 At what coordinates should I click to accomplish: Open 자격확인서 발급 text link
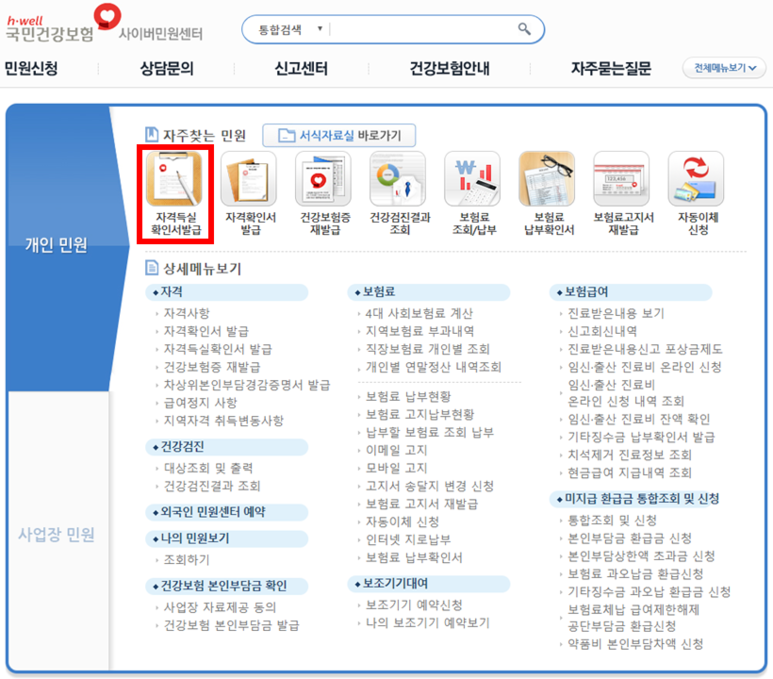point(206,331)
